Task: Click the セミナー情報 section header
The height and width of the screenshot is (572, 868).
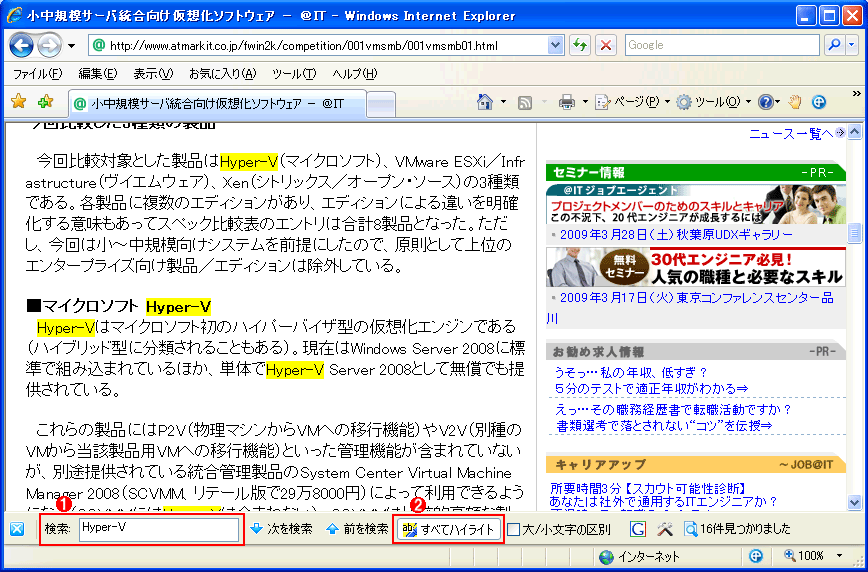Action: tap(696, 172)
